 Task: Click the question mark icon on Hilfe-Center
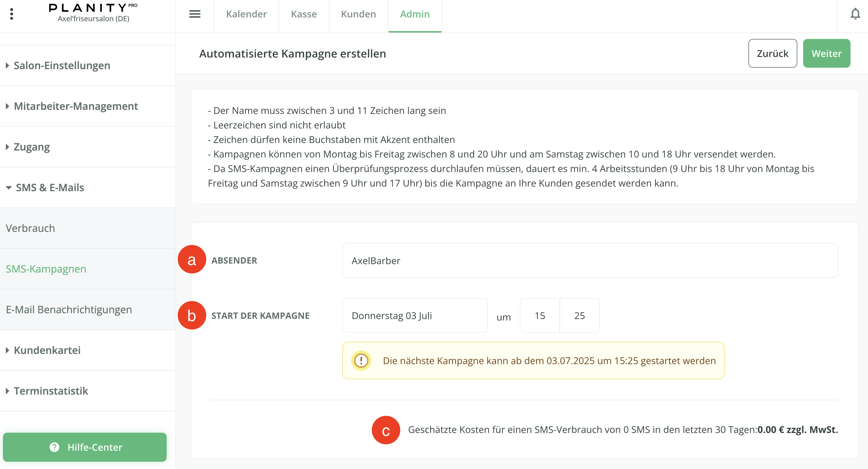click(x=55, y=447)
